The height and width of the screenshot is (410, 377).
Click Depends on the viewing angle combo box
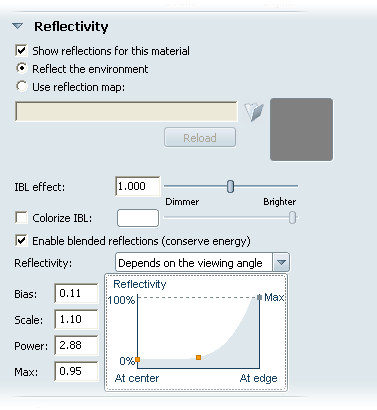[202, 263]
